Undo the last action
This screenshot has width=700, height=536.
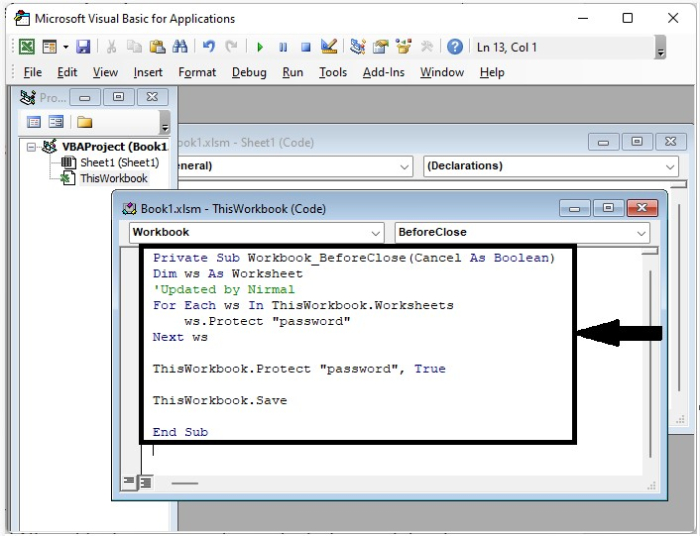coord(208,46)
